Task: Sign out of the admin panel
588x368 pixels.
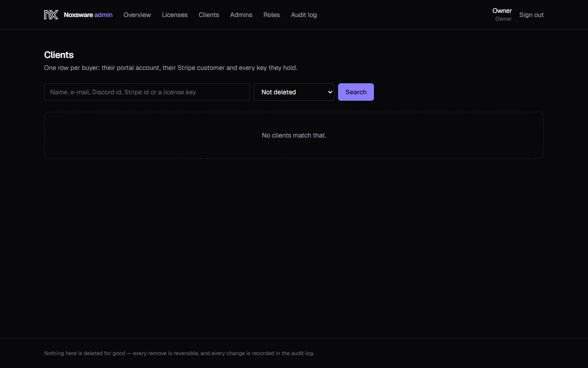Action: 531,15
